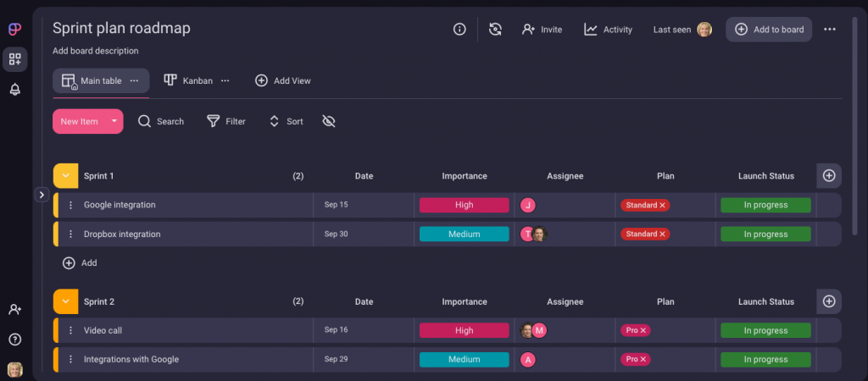
Task: Collapse the Sprint 2 group
Action: (66, 301)
